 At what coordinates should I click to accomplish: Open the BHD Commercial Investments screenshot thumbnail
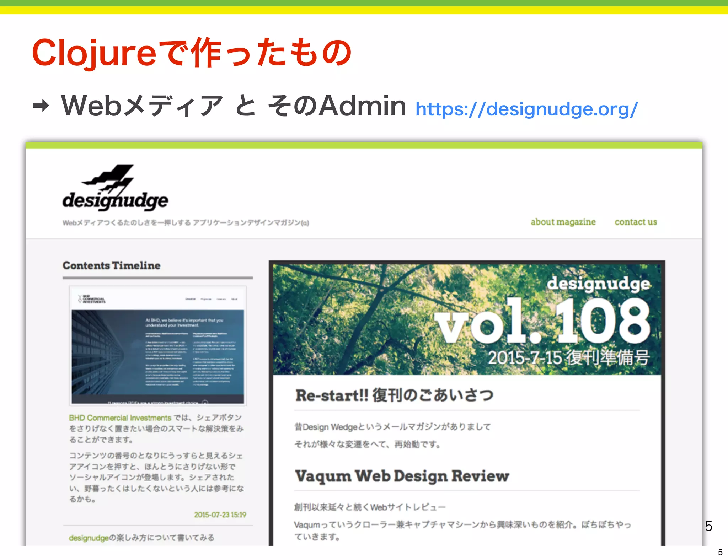[x=158, y=346]
